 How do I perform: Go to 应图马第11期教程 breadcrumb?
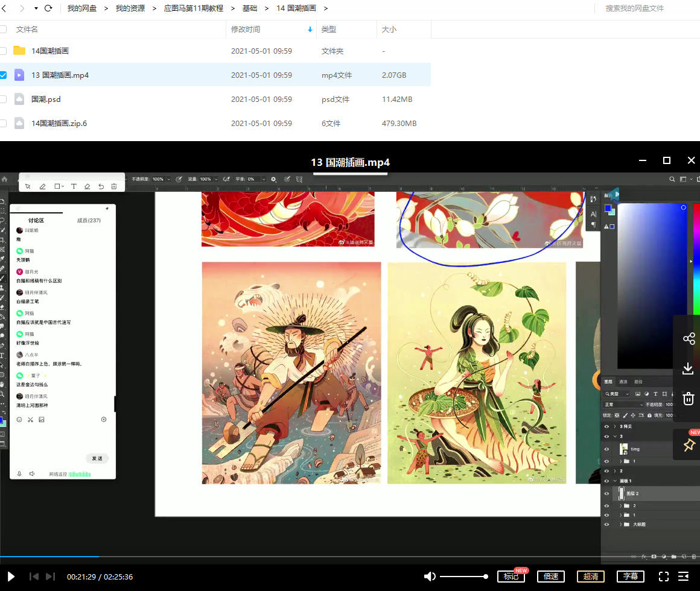tap(193, 8)
